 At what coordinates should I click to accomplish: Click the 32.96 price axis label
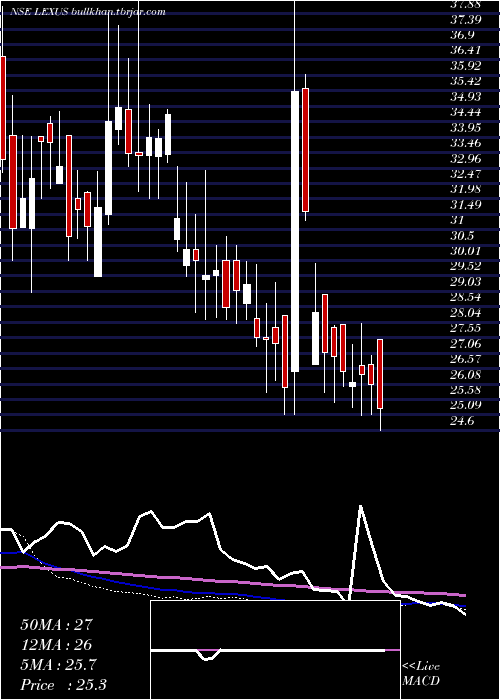pyautogui.click(x=465, y=158)
